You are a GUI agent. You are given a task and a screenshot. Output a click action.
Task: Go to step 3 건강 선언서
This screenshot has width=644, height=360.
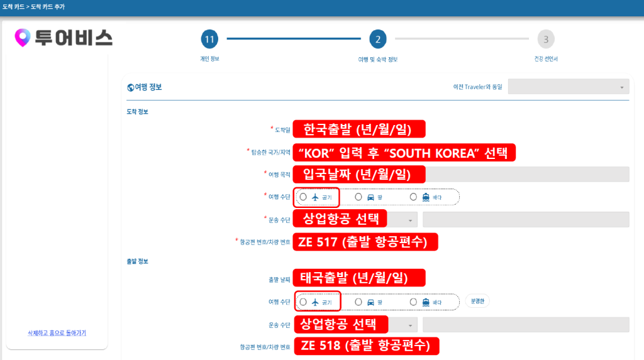click(545, 40)
